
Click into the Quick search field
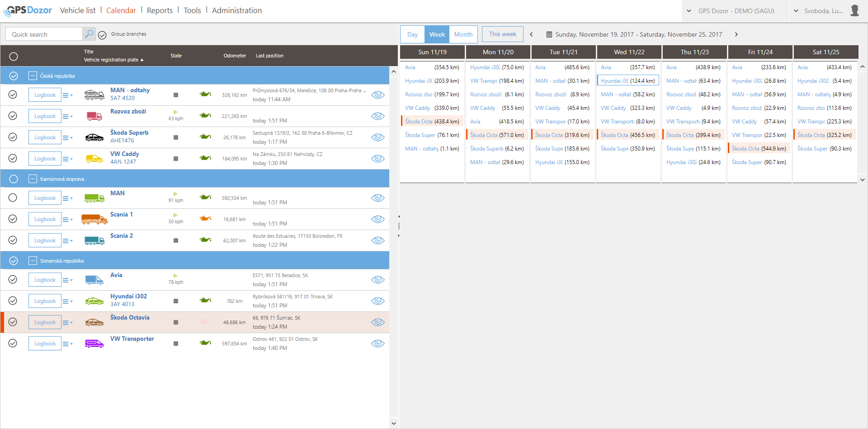[x=44, y=34]
